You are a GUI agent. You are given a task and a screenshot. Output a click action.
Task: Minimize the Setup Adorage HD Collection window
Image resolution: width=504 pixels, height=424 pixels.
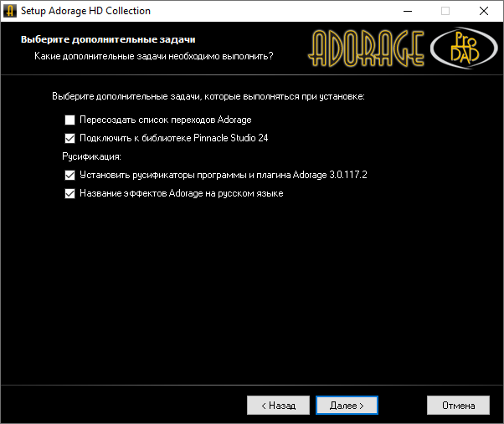(408, 11)
